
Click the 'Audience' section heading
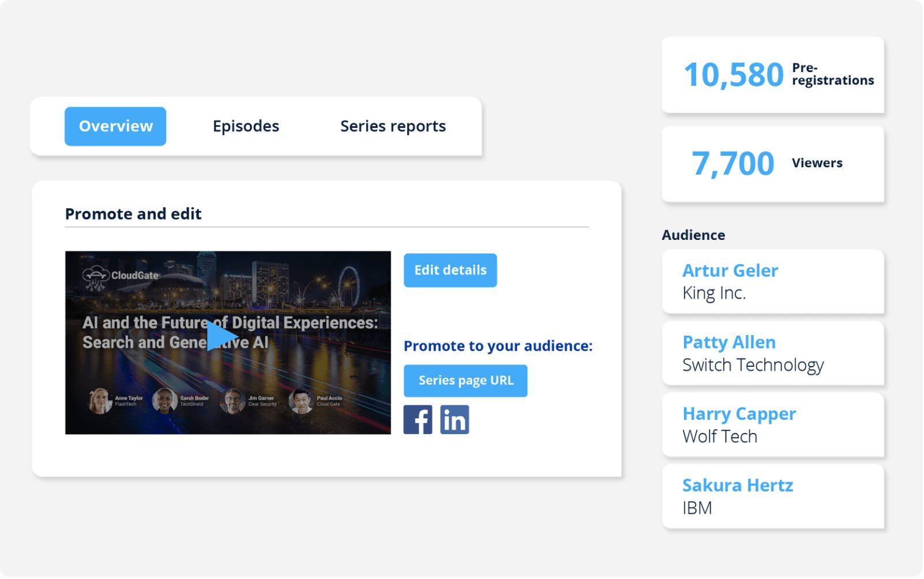pyautogui.click(x=694, y=235)
